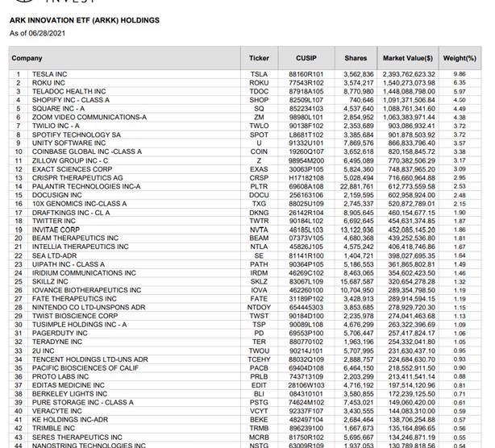Viewport: 495px width, 448px height.
Task: Click SQUARE INC - A company name
Action: pos(58,109)
